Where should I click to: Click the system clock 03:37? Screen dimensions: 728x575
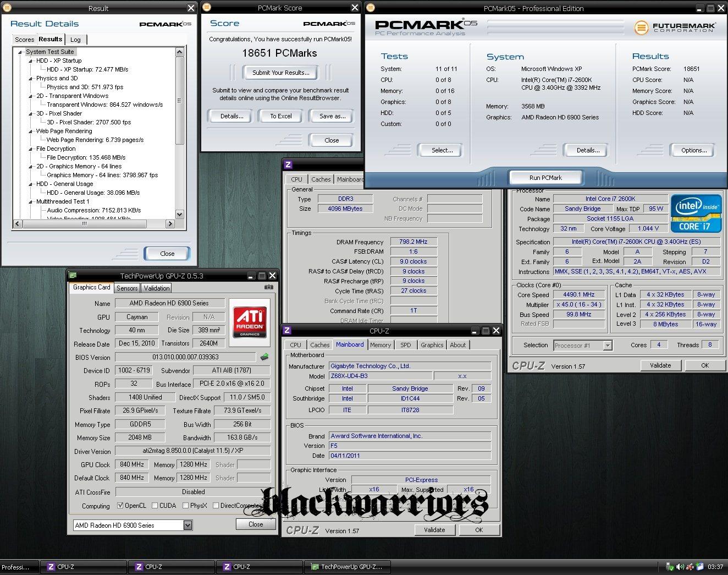715,567
